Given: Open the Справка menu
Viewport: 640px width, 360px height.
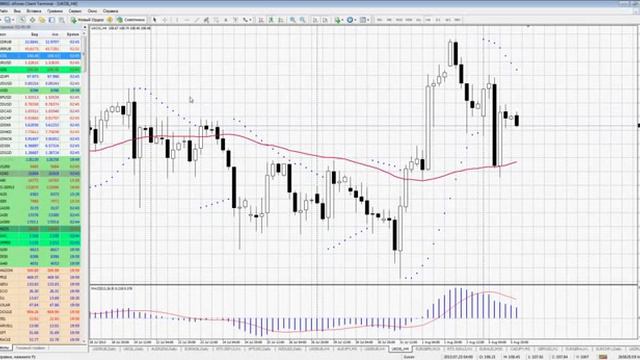Looking at the screenshot, I should click(x=111, y=11).
